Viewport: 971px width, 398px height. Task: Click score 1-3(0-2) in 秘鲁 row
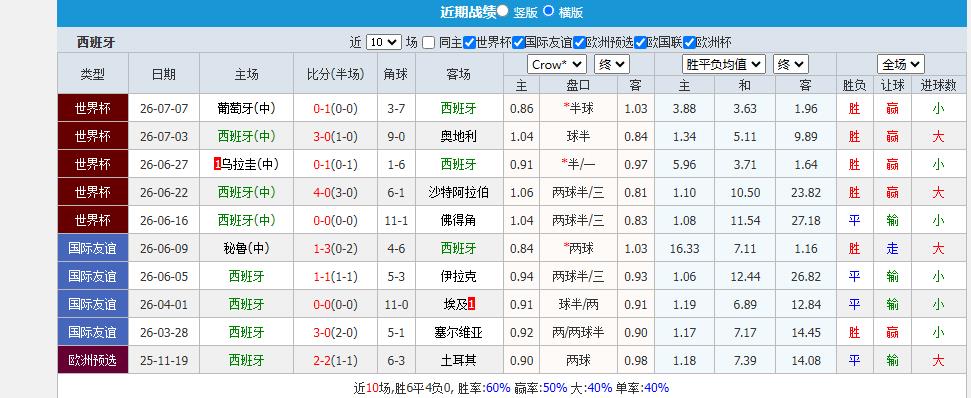[335, 248]
